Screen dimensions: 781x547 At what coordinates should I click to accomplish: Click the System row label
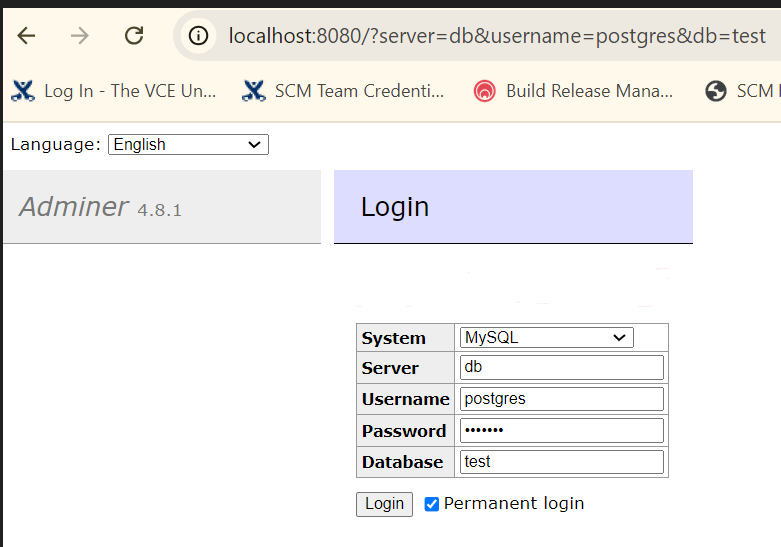pos(393,338)
